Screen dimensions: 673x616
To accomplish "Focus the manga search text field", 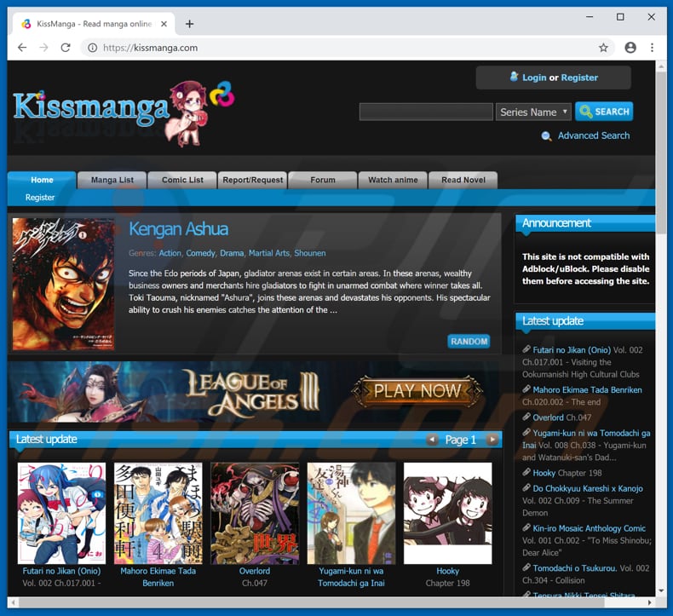I will 425,112.
